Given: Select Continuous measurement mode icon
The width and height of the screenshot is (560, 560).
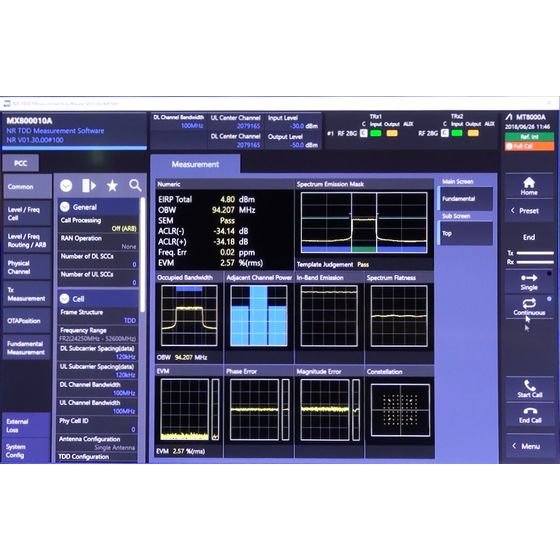Looking at the screenshot, I should tap(529, 303).
